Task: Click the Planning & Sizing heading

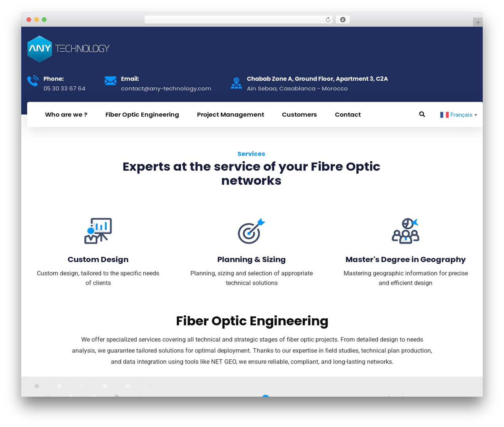Action: click(x=252, y=259)
